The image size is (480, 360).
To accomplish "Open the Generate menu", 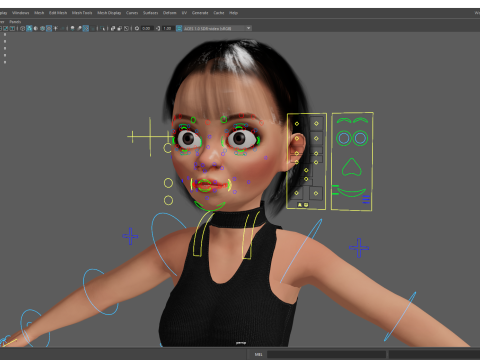I will pyautogui.click(x=200, y=13).
